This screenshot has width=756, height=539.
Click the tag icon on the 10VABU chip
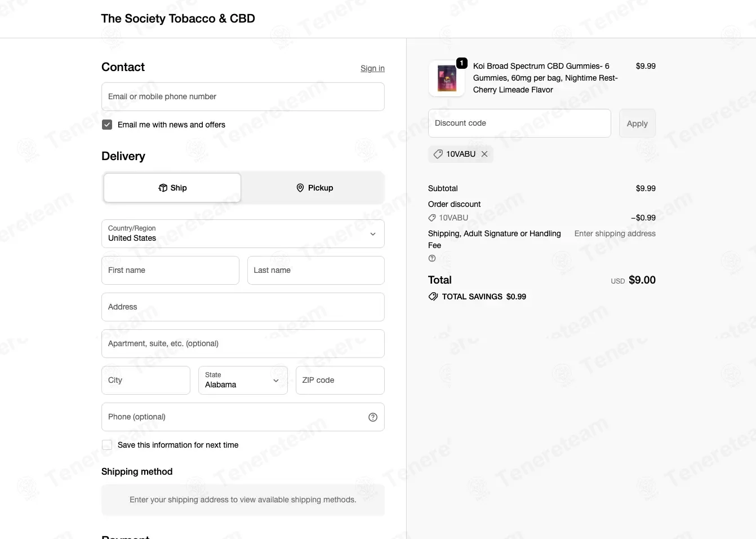(x=438, y=154)
